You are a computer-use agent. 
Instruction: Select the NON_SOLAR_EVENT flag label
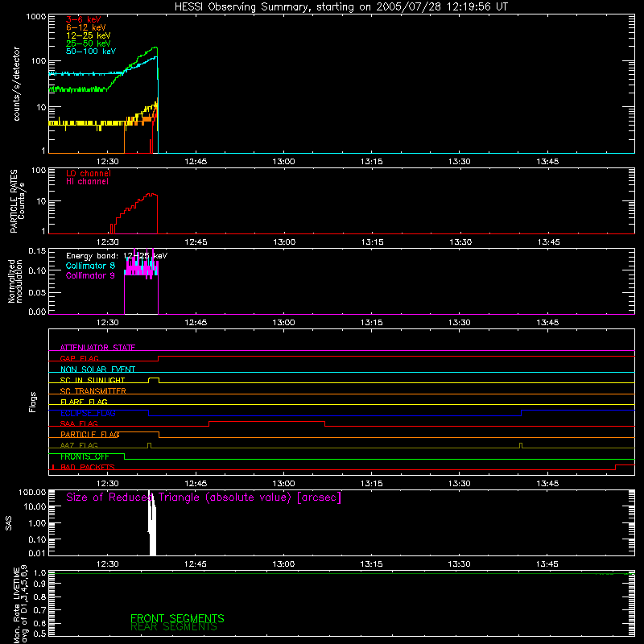(x=97, y=369)
